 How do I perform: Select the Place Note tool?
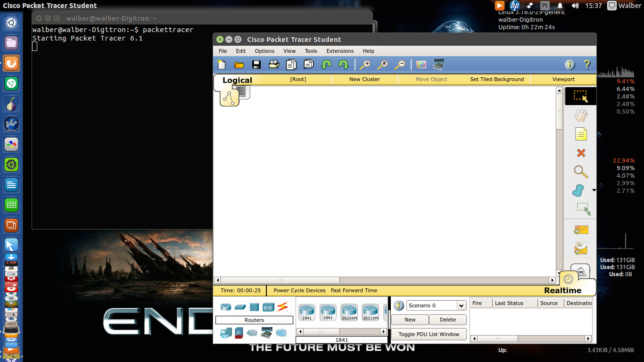point(581,134)
